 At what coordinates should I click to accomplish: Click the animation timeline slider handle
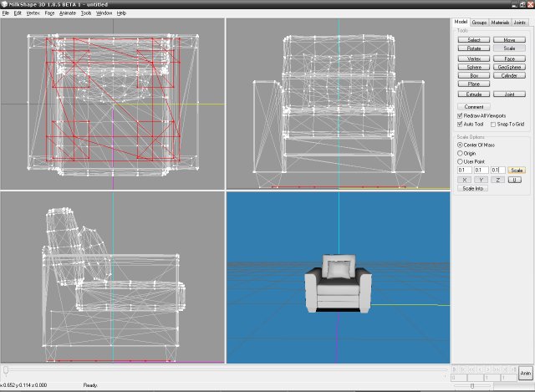(7, 369)
